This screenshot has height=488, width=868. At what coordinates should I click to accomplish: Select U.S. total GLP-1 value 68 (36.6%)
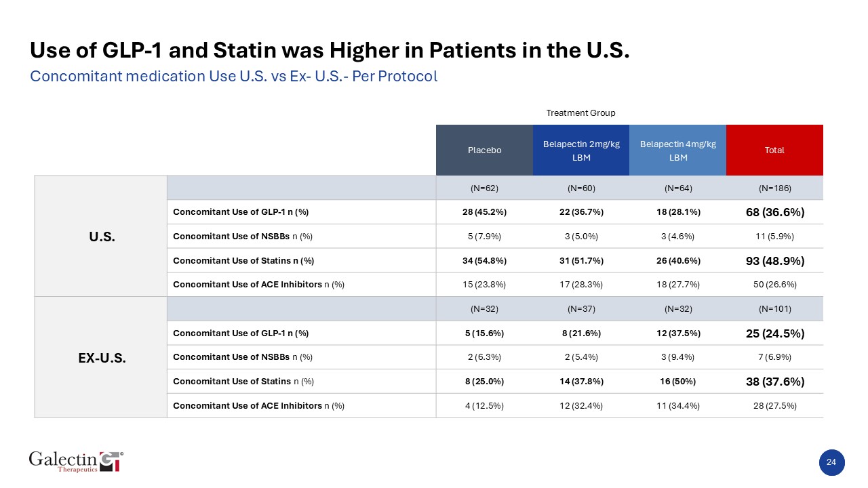tap(774, 212)
